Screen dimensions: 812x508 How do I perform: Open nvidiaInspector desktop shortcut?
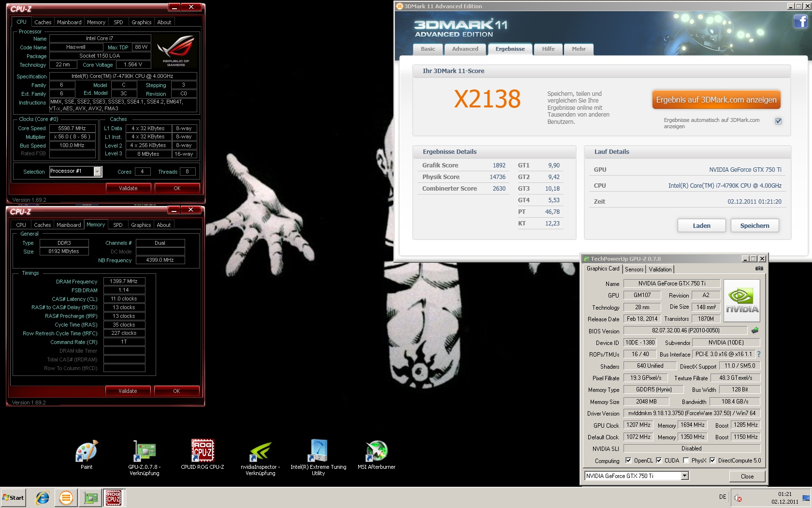tap(261, 458)
